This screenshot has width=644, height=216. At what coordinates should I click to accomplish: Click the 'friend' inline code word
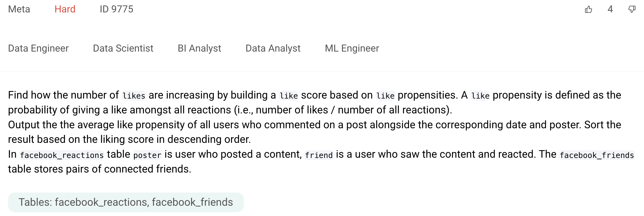[319, 155]
